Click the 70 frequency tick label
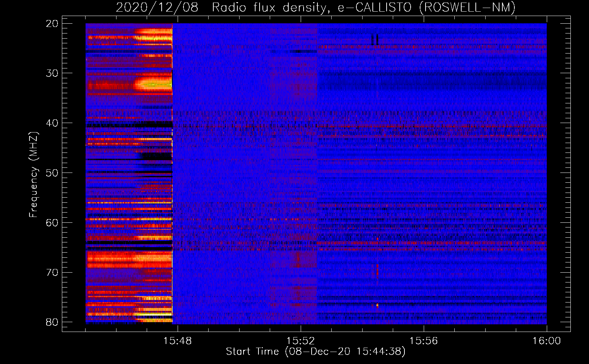The height and width of the screenshot is (364, 589). coord(52,272)
